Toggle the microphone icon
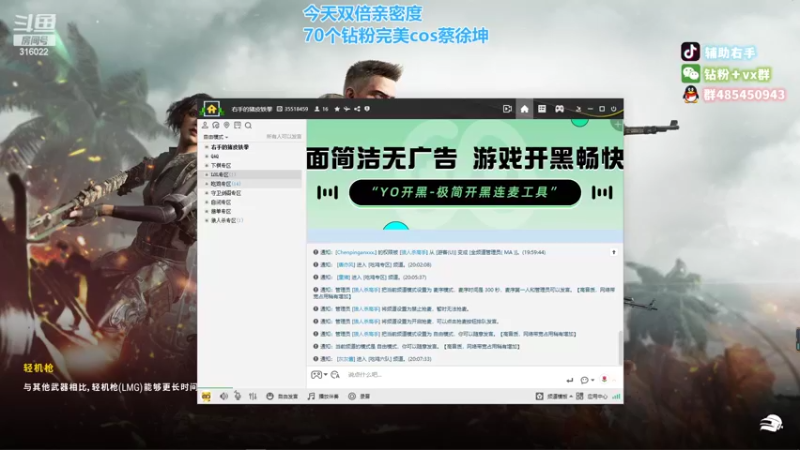Image resolution: width=800 pixels, height=450 pixels. 238,396
